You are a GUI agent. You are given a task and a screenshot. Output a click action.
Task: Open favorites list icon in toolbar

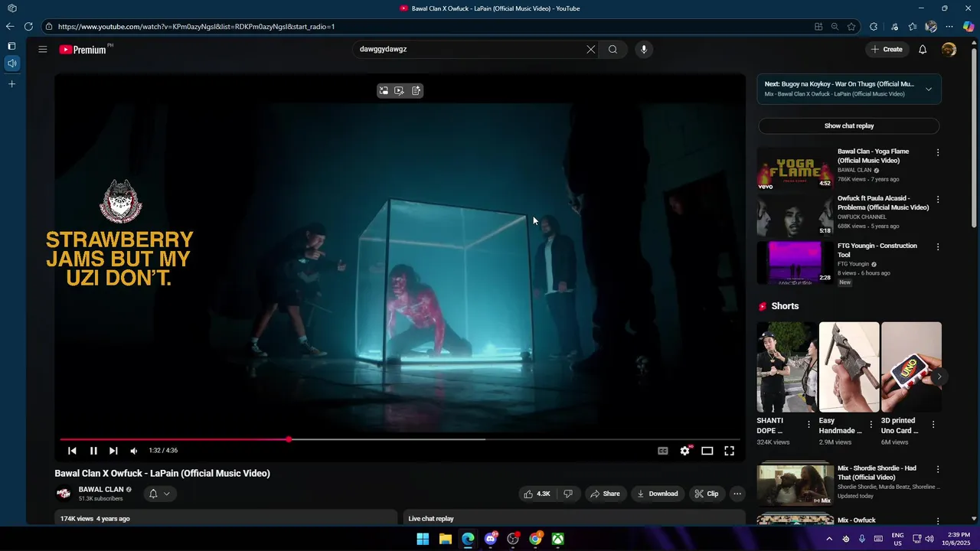(913, 26)
